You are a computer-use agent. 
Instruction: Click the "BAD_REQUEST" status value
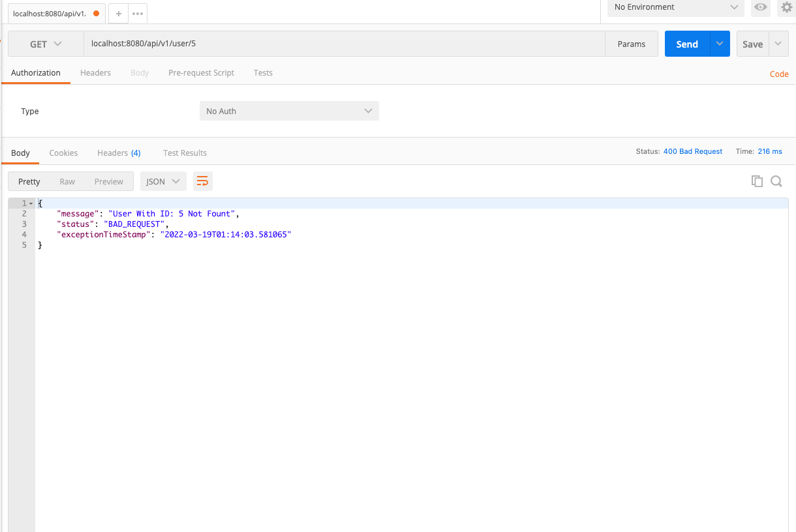pyautogui.click(x=134, y=224)
